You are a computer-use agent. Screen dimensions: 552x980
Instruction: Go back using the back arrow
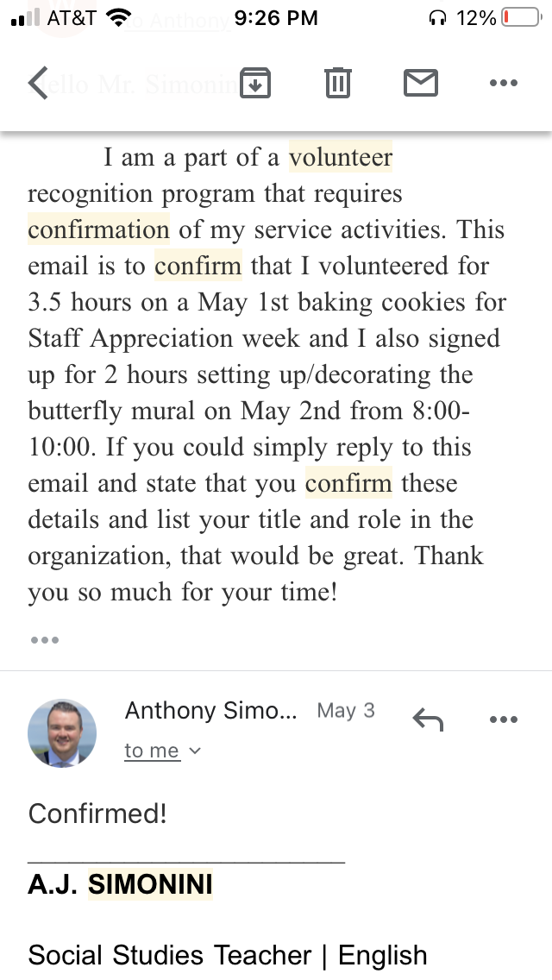tap(38, 84)
